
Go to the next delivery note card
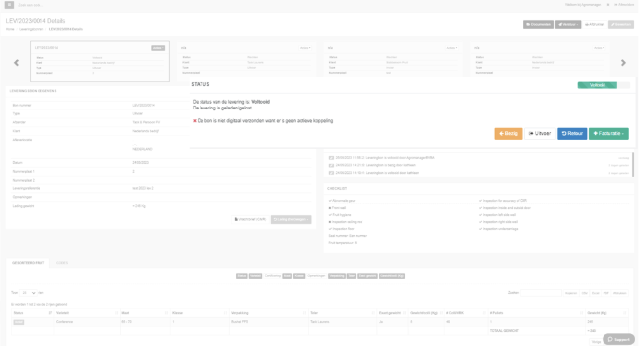pyautogui.click(x=623, y=63)
